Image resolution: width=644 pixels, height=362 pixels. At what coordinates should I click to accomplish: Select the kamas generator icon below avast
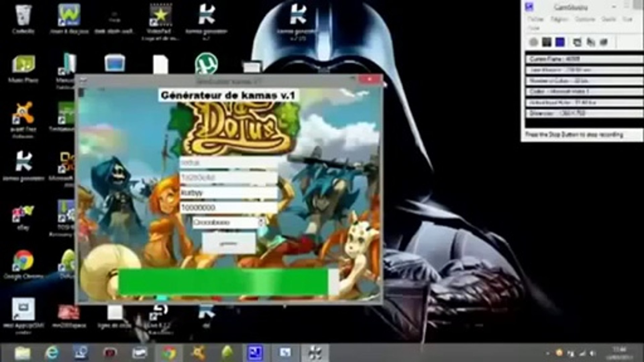(23, 166)
